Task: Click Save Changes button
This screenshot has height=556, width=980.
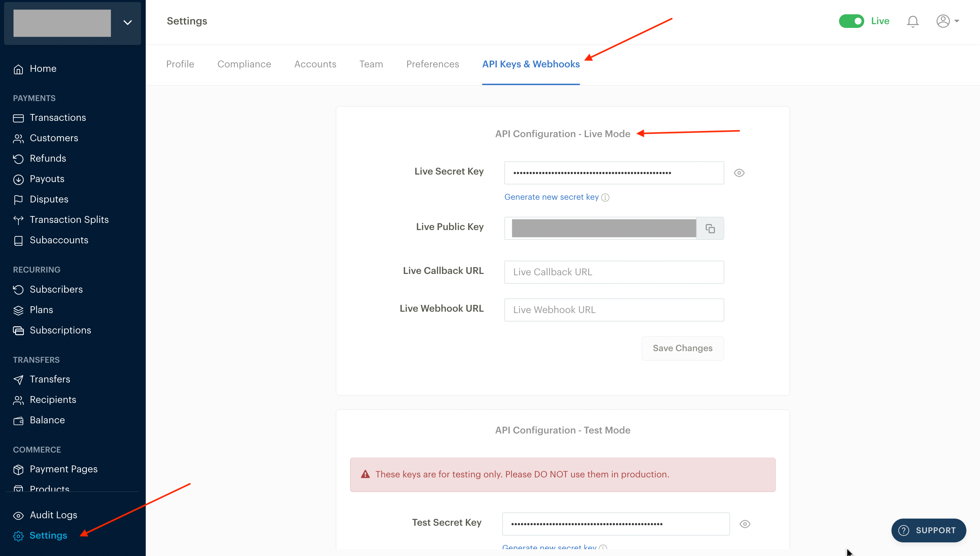Action: [x=682, y=347]
